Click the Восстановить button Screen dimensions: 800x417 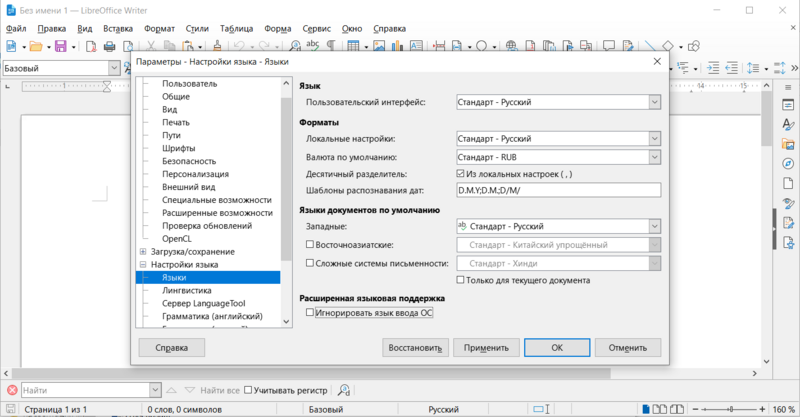415,348
